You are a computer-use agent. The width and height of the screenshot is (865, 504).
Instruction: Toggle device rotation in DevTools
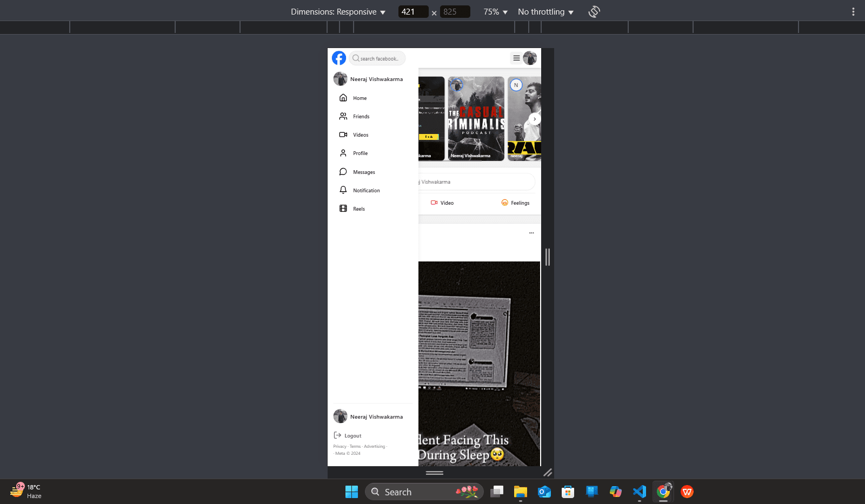click(x=594, y=11)
